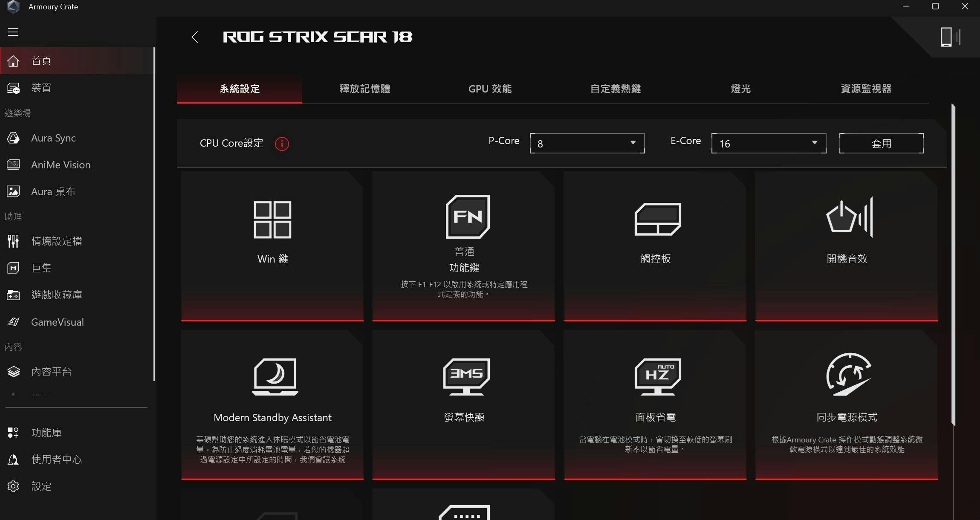Screen dimensions: 980x520
Task: Switch to the 釋放記憶體 tab
Action: point(365,89)
